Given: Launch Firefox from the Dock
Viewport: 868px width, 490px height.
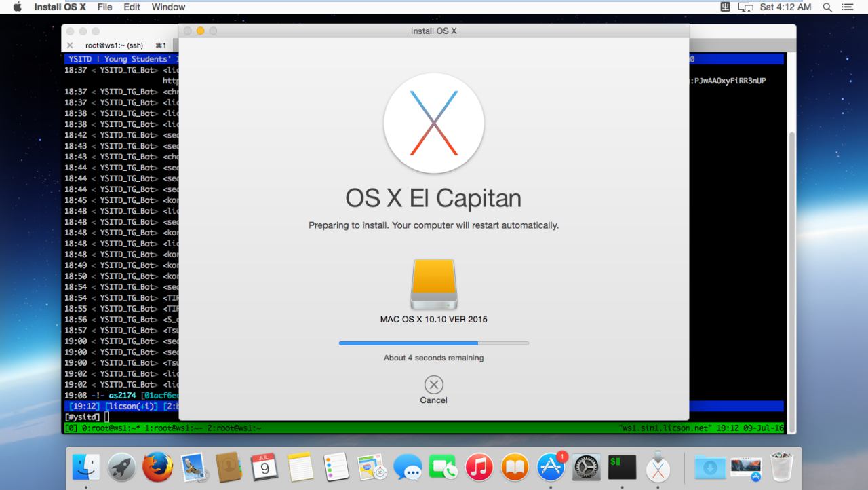Looking at the screenshot, I should point(157,468).
